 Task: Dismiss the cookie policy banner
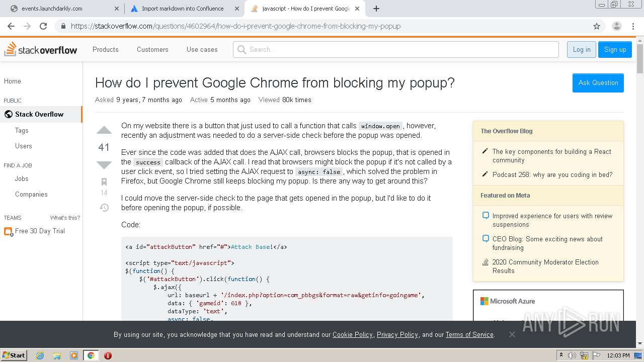[512, 334]
